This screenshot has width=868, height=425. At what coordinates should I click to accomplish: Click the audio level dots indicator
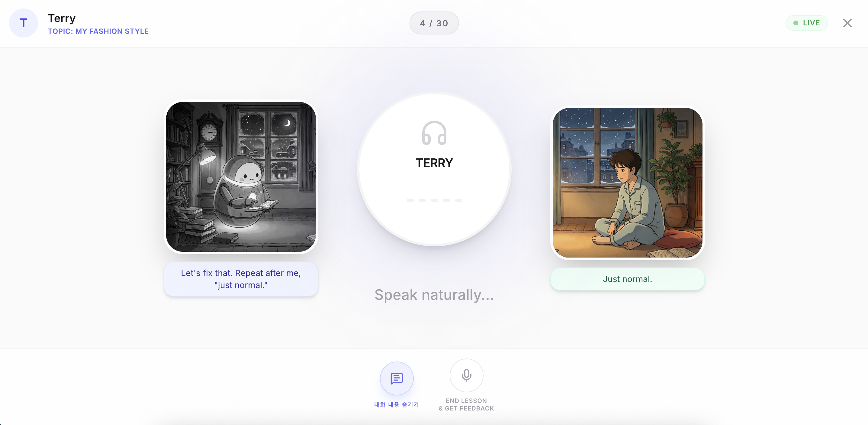(x=434, y=200)
